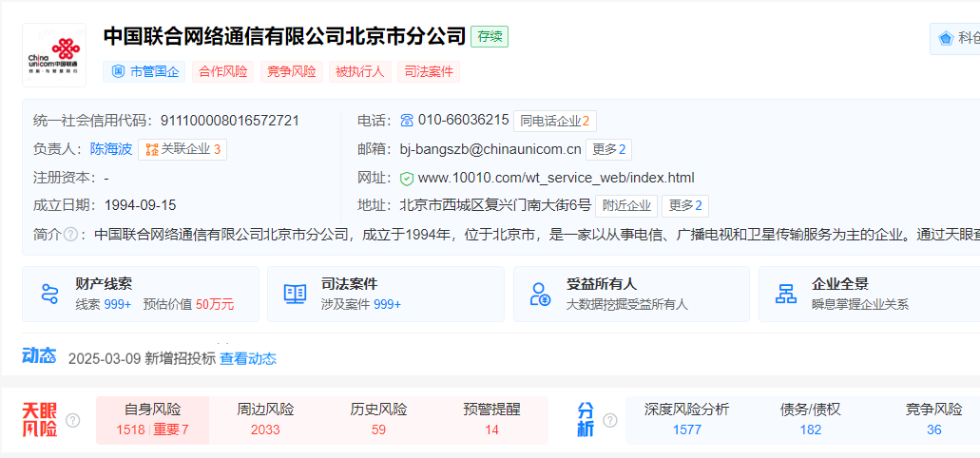Click the 合作风险 tag
This screenshot has height=458, width=980.
tap(222, 71)
